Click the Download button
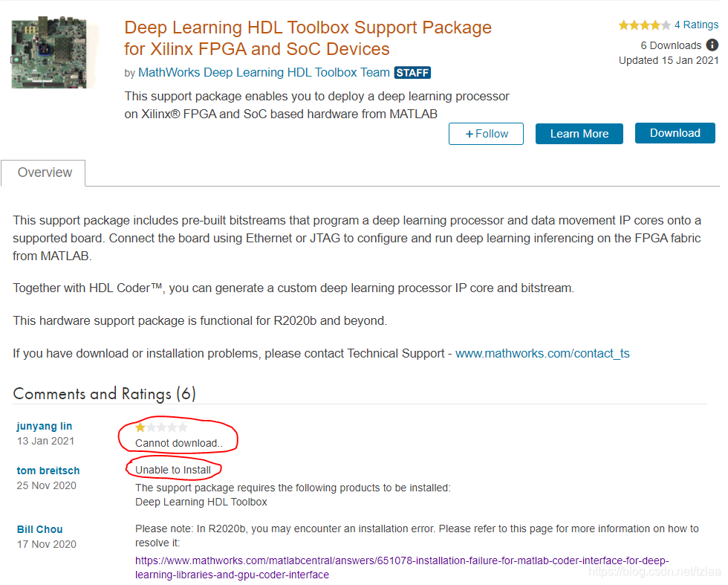The width and height of the screenshot is (728, 585). [675, 133]
